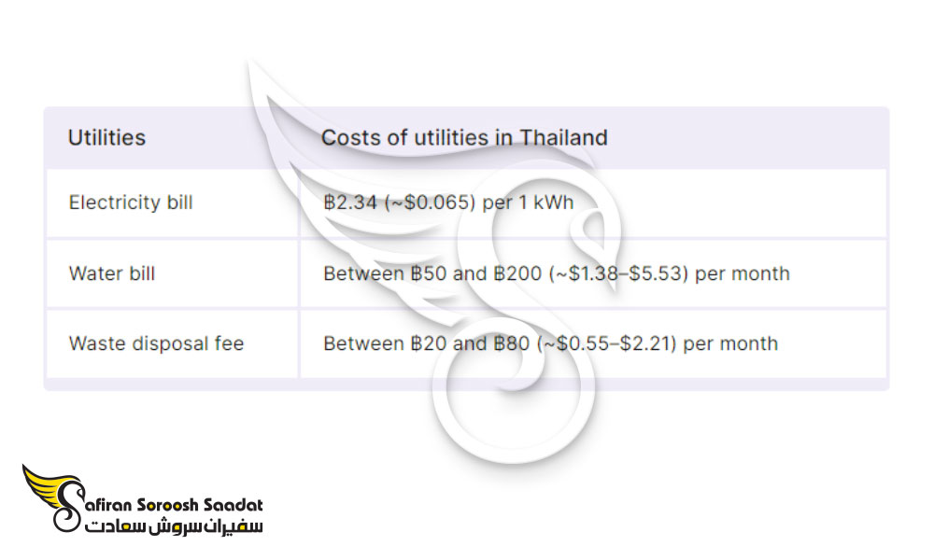Click the Costs of utilities in Thailand header
The image size is (934, 560).
pos(464,137)
